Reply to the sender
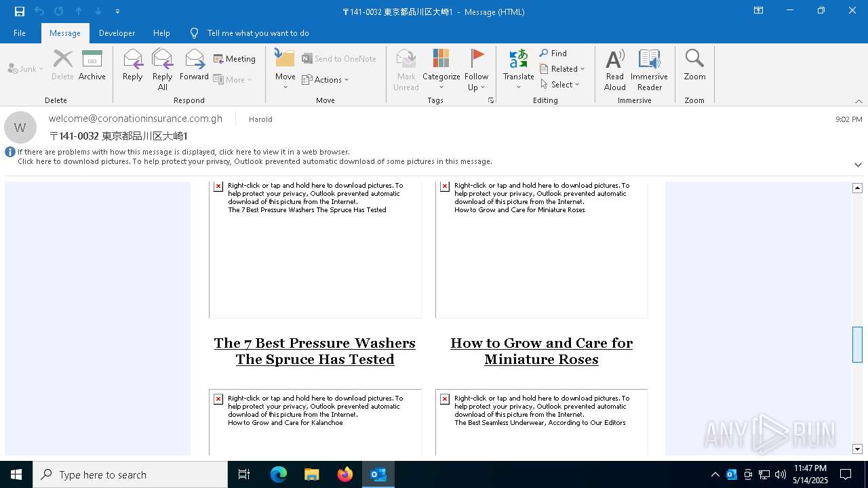Screen dimensions: 868x488 [133, 65]
